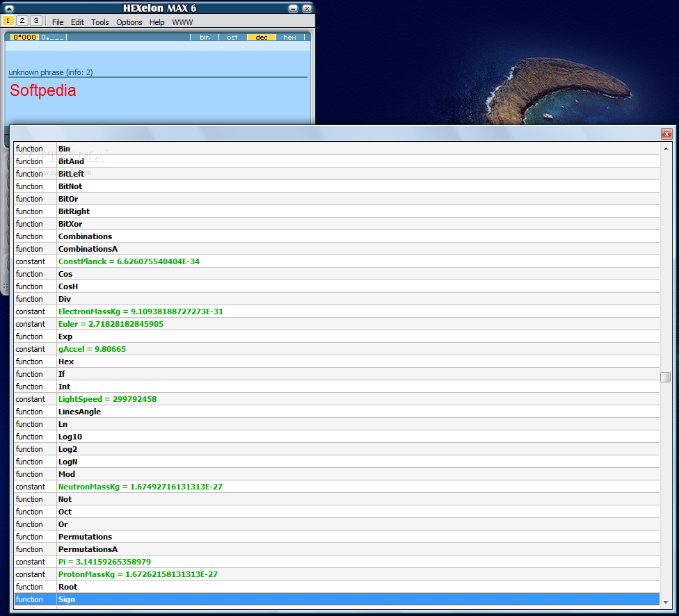Open the Help menu

coord(157,22)
